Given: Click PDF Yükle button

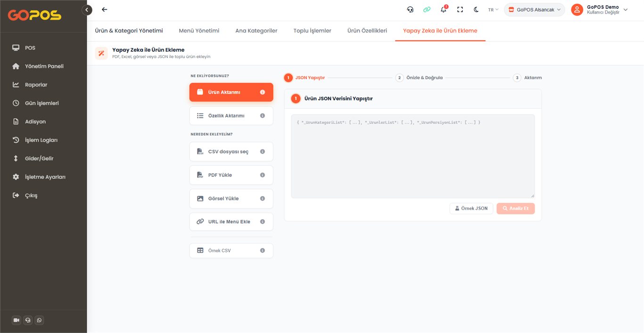Looking at the screenshot, I should [x=231, y=175].
